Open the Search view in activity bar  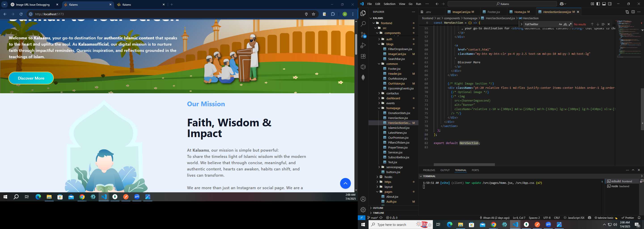pos(363,24)
